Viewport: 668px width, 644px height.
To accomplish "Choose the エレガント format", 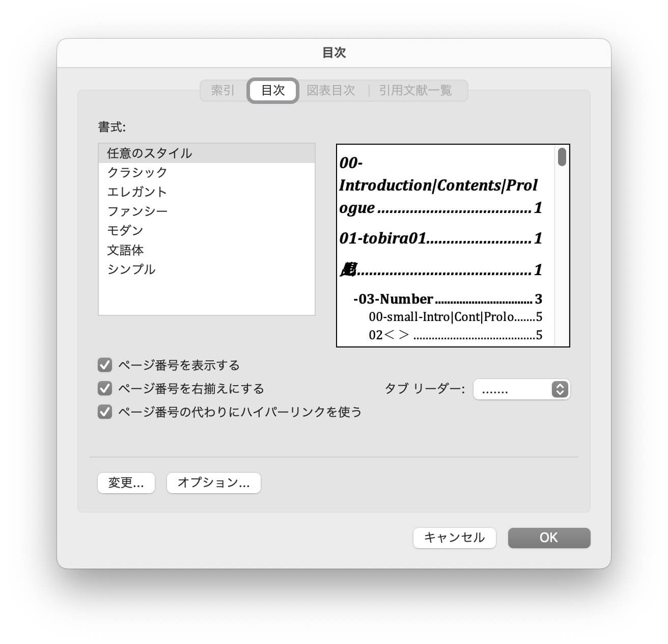I will [x=137, y=192].
